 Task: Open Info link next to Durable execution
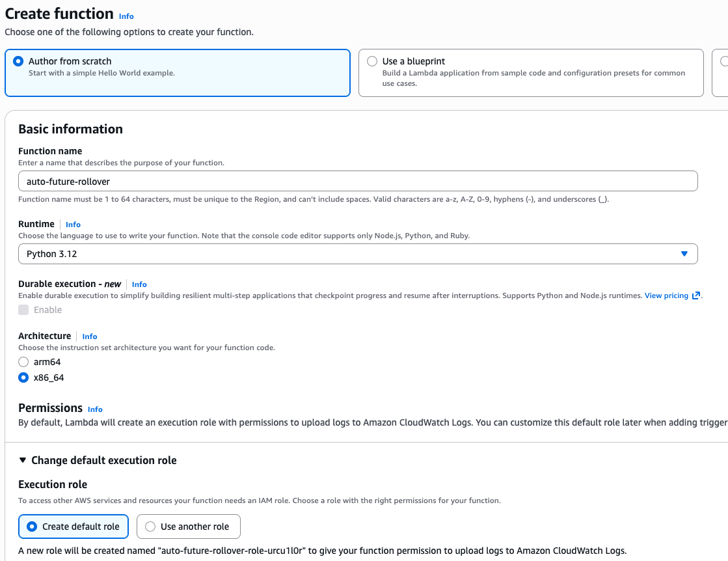[x=139, y=284]
